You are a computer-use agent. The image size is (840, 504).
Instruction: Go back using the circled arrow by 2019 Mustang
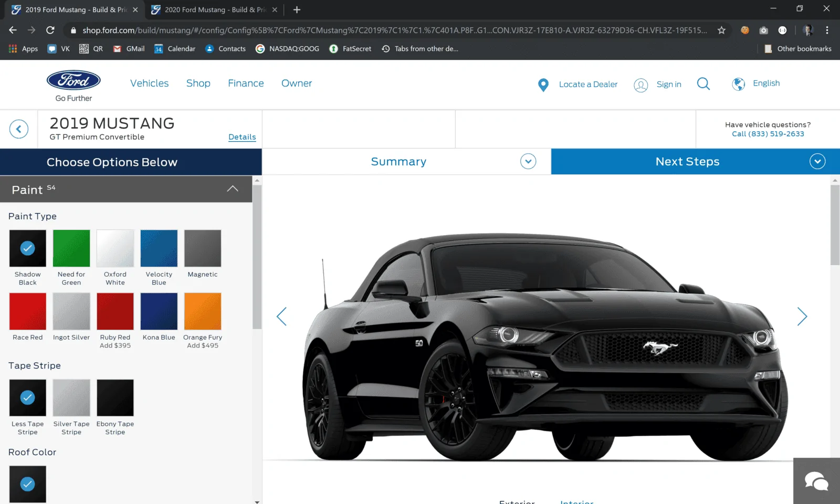[x=19, y=129]
